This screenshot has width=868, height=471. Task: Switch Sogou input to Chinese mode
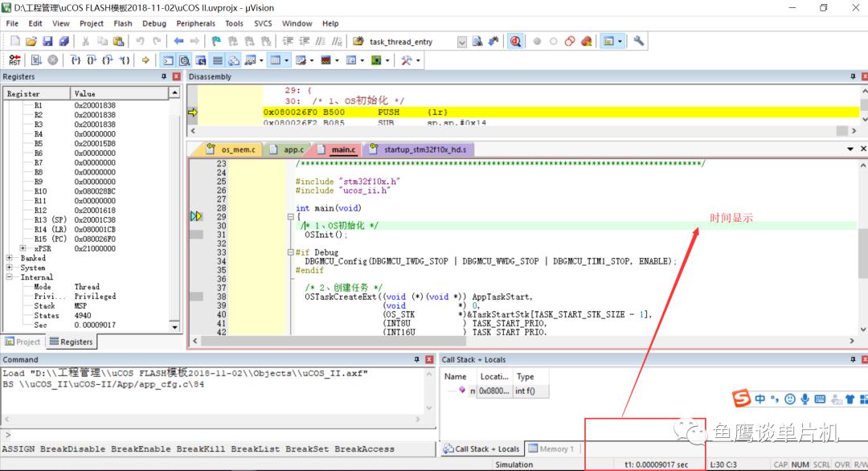pos(759,399)
